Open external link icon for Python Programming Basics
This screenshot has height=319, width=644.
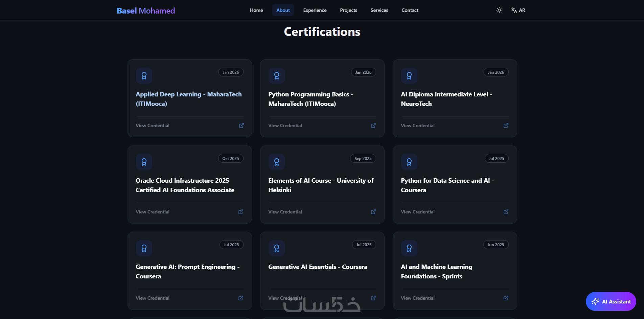[x=373, y=126]
